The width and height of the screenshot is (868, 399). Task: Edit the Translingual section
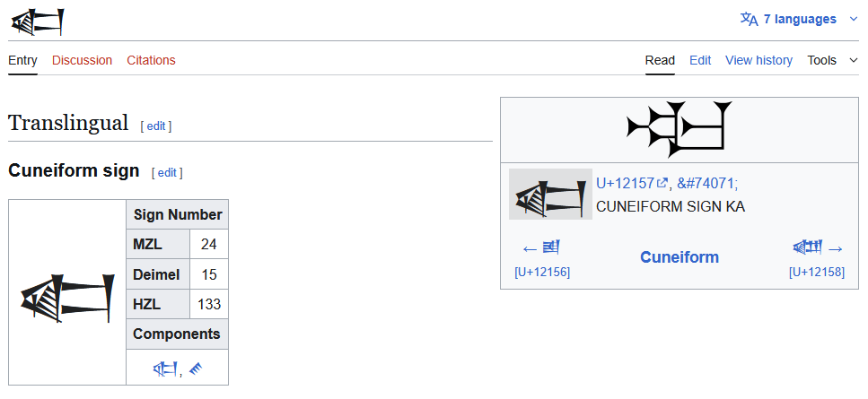tap(155, 126)
